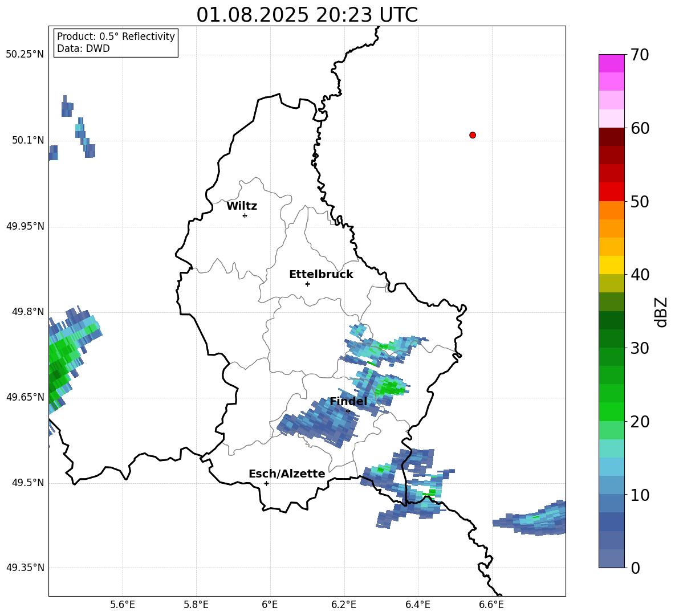This screenshot has height=616, width=675.
Task: Click the colorbar tick value 0
Action: [636, 568]
